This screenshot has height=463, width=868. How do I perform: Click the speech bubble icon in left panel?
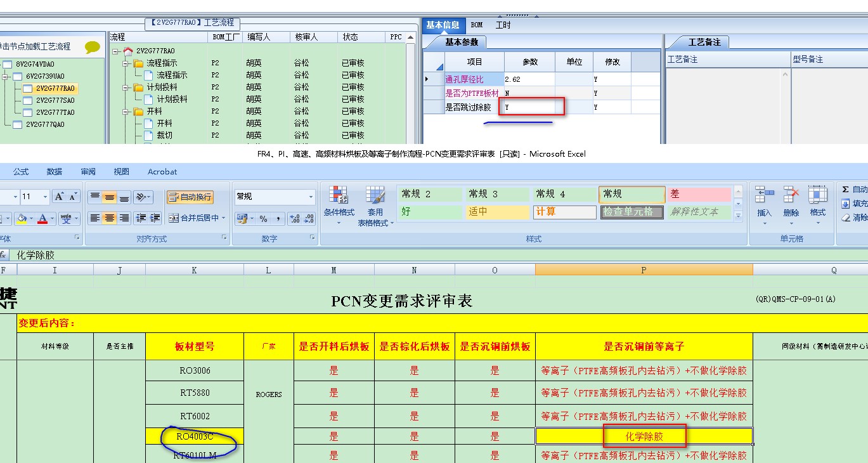pyautogui.click(x=93, y=47)
